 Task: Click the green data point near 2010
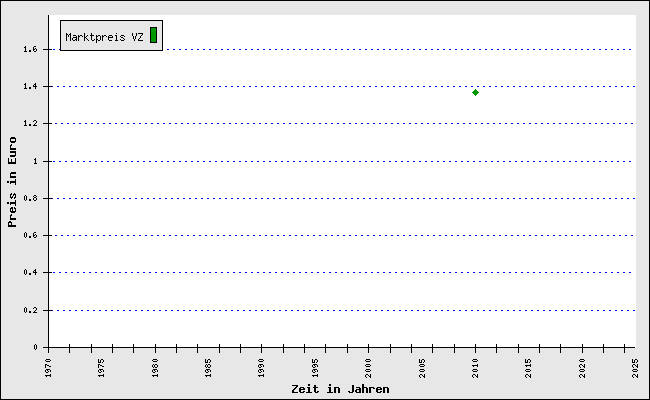pos(475,92)
